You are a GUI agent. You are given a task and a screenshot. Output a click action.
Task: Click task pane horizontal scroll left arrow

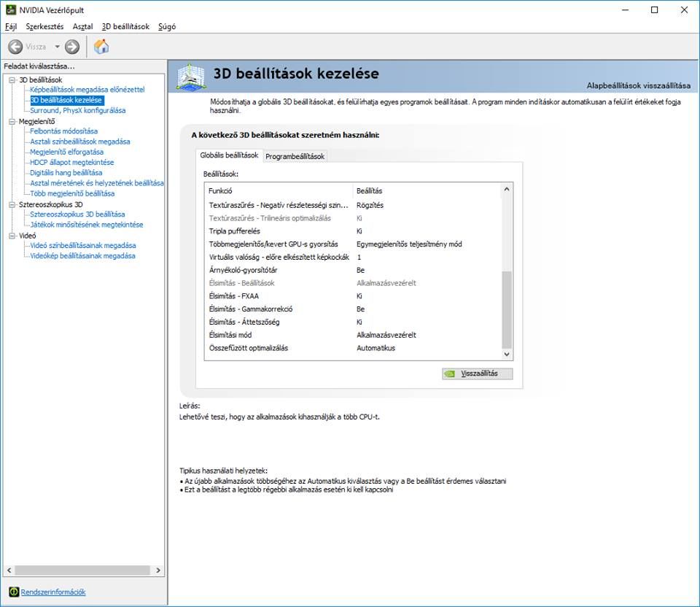pos(9,571)
